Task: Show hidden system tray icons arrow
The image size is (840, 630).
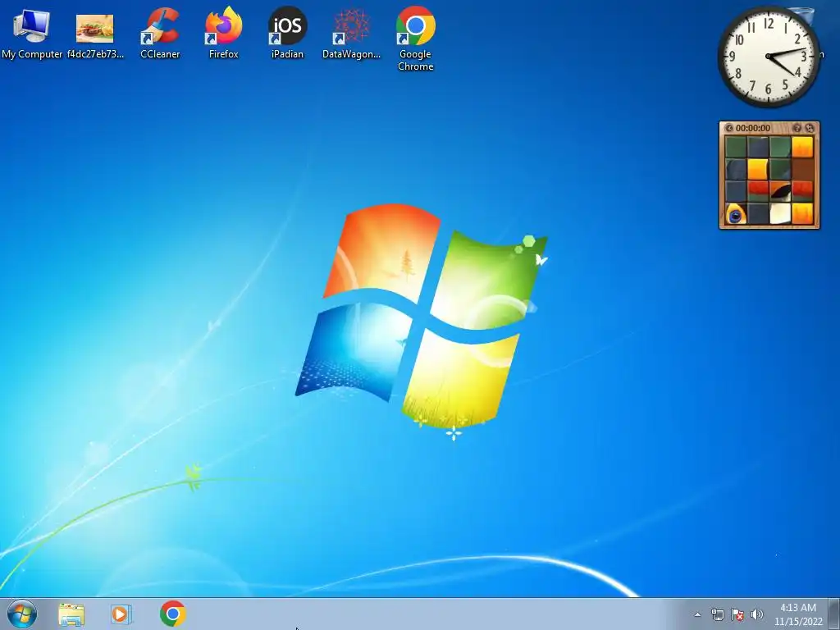Action: coord(697,614)
